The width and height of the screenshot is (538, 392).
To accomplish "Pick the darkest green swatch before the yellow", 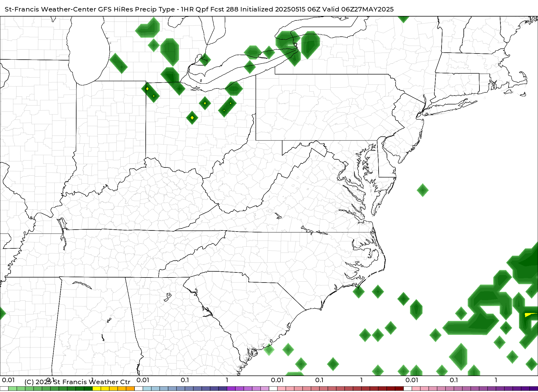I will click(88, 389).
